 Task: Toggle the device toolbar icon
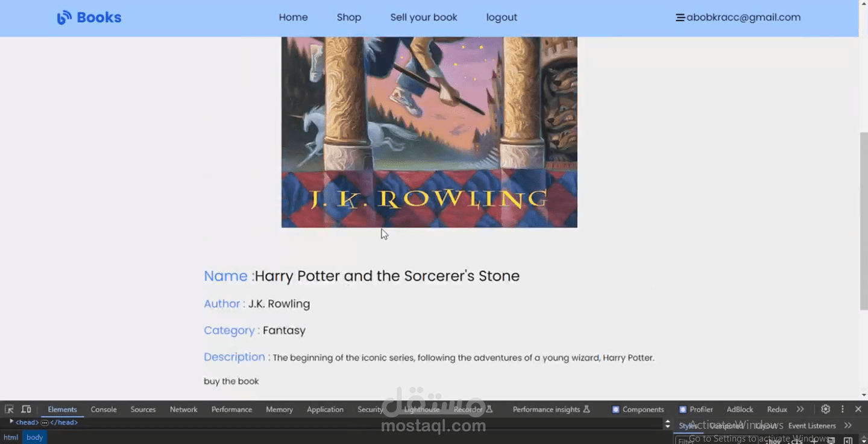[26, 409]
